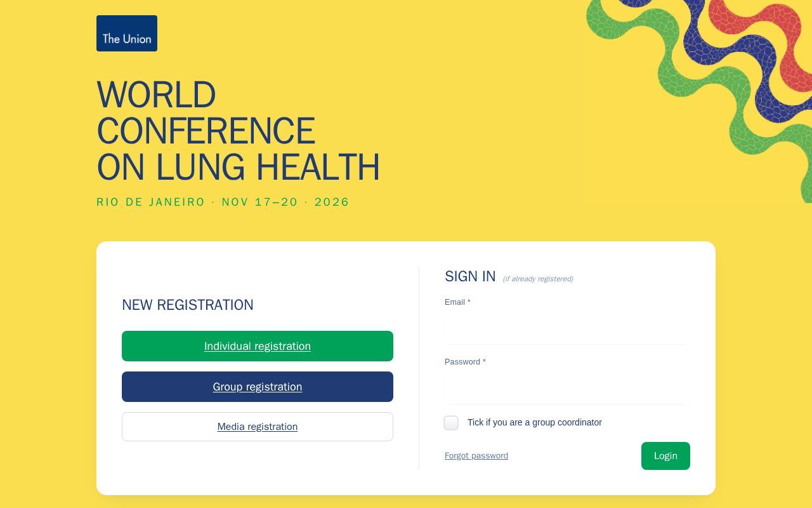This screenshot has height=508, width=812.
Task: Click 'Tick if you are a group coordinator' label
Action: pyautogui.click(x=535, y=422)
